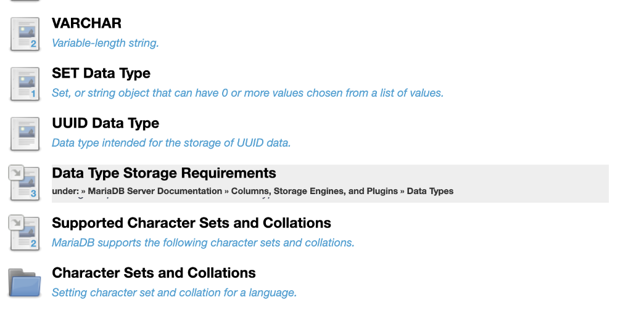Click the SET description about list of values
This screenshot has width=644, height=313.
(247, 93)
